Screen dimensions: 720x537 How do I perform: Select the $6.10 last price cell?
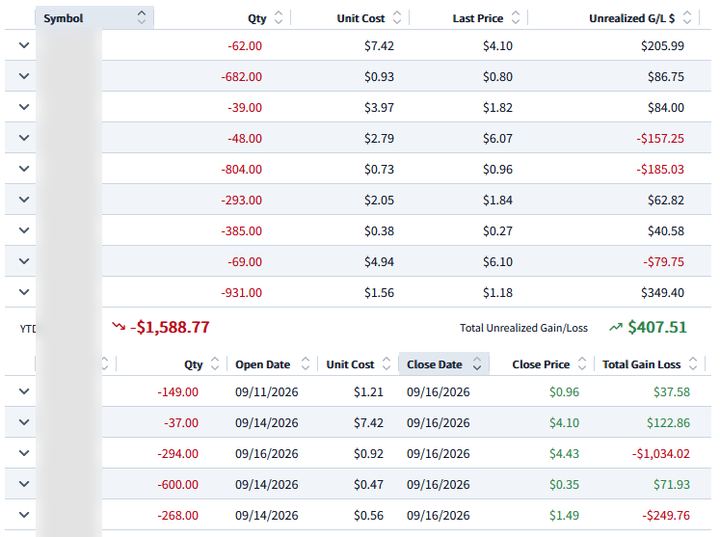point(497,262)
